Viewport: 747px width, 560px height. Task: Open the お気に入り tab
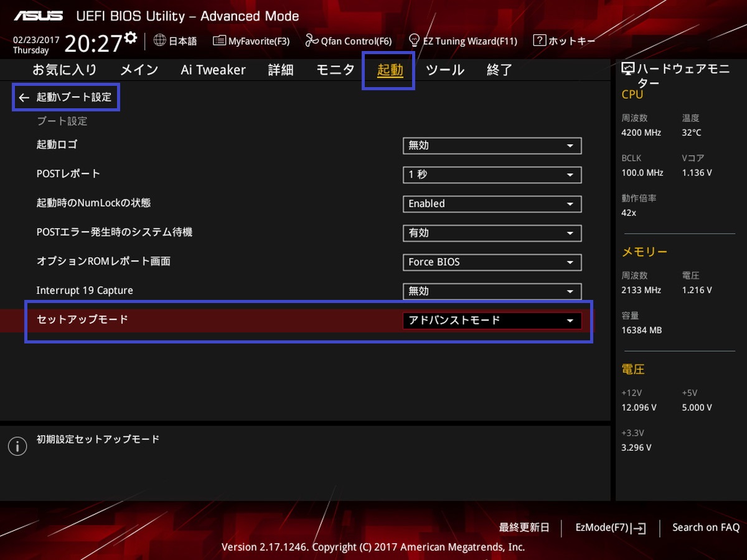[x=65, y=70]
